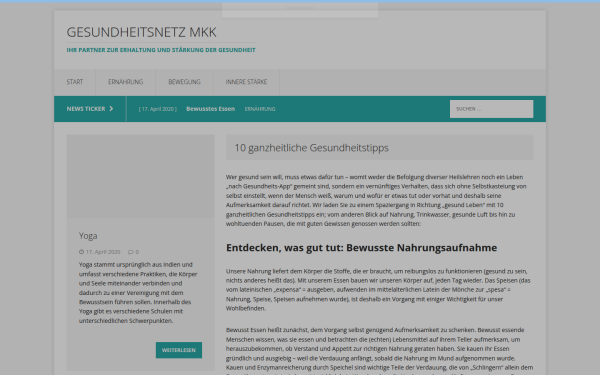This screenshot has width=600, height=375.
Task: Open the '0' comments count link
Action: pos(137,252)
